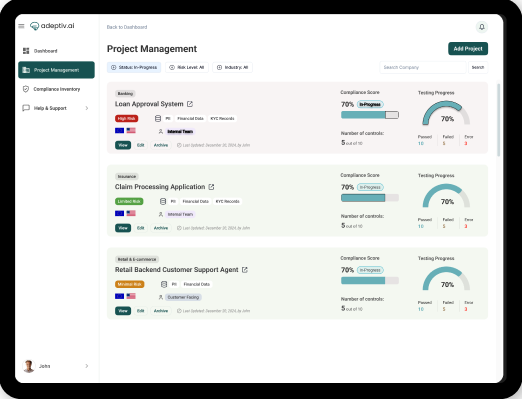Click the Add Project button
522x399 pixels.
(468, 49)
